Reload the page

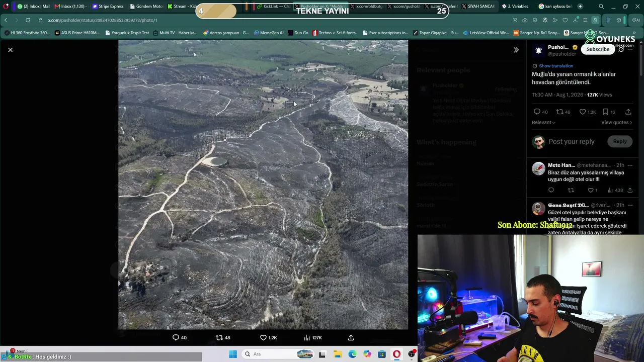coord(28,20)
